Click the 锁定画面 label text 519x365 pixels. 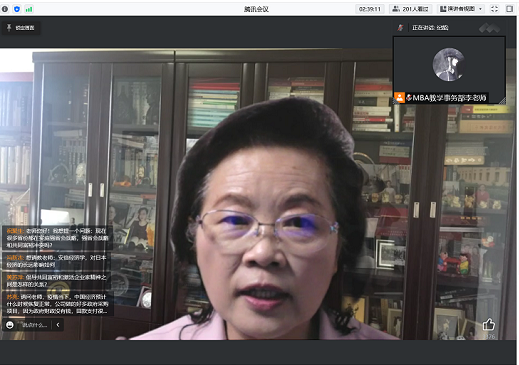point(25,28)
